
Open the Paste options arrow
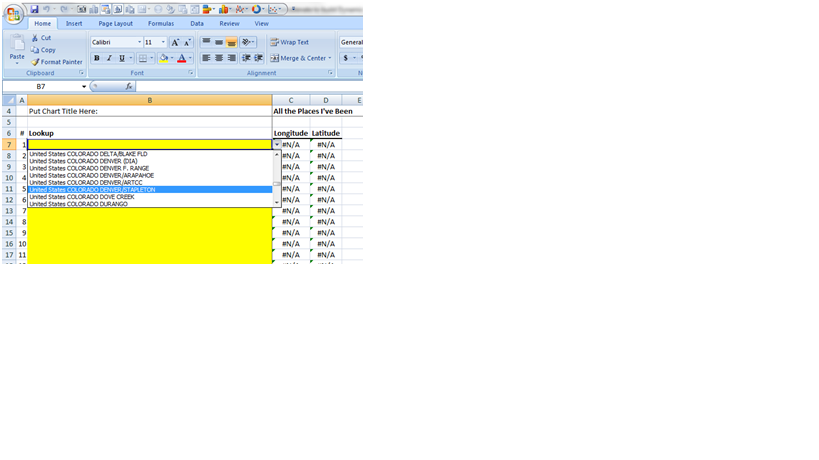click(17, 63)
